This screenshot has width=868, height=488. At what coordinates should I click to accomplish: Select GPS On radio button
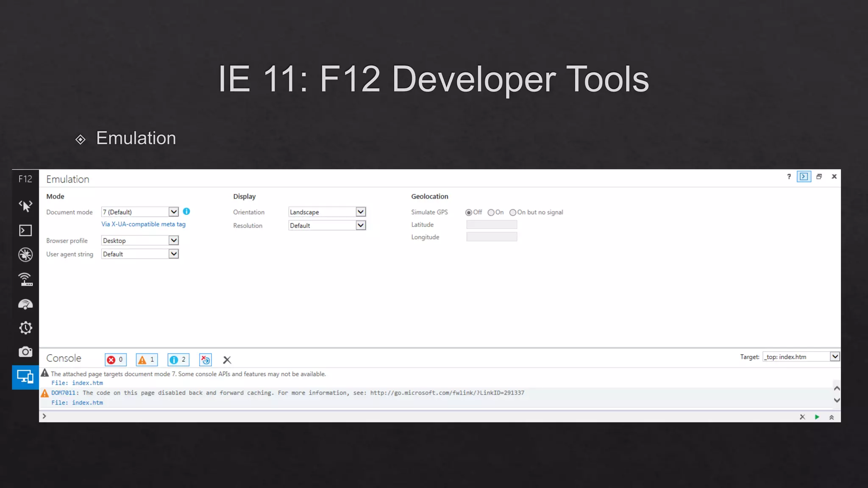coord(491,213)
